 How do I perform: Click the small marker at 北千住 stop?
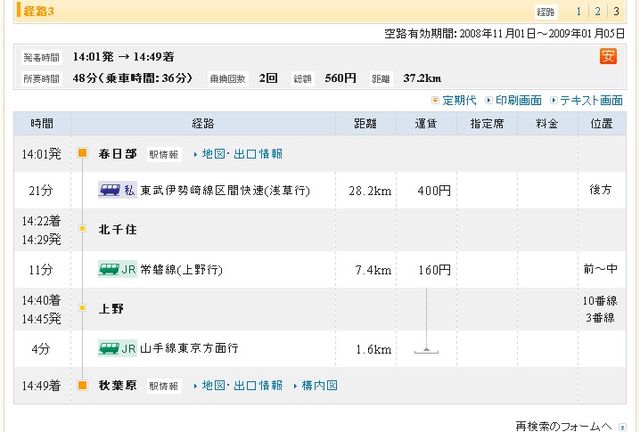click(x=82, y=229)
